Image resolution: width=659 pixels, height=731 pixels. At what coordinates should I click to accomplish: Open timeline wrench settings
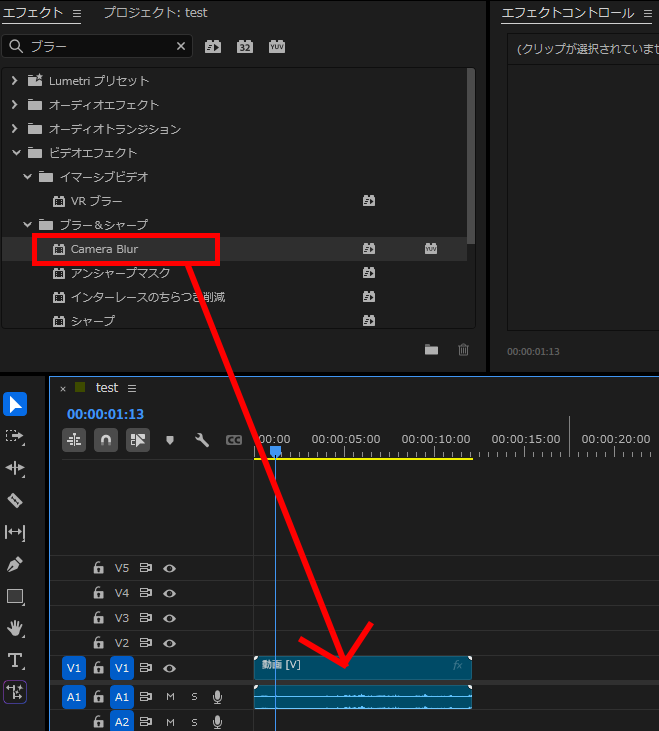[201, 440]
